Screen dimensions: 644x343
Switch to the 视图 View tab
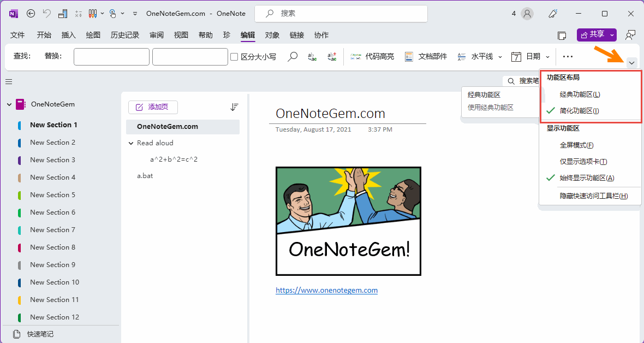click(181, 36)
